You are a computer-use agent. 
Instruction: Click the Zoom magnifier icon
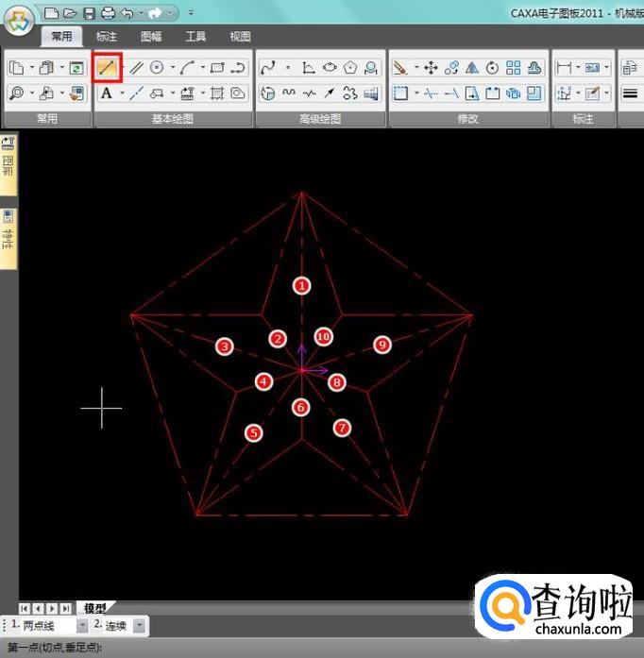coord(16,93)
